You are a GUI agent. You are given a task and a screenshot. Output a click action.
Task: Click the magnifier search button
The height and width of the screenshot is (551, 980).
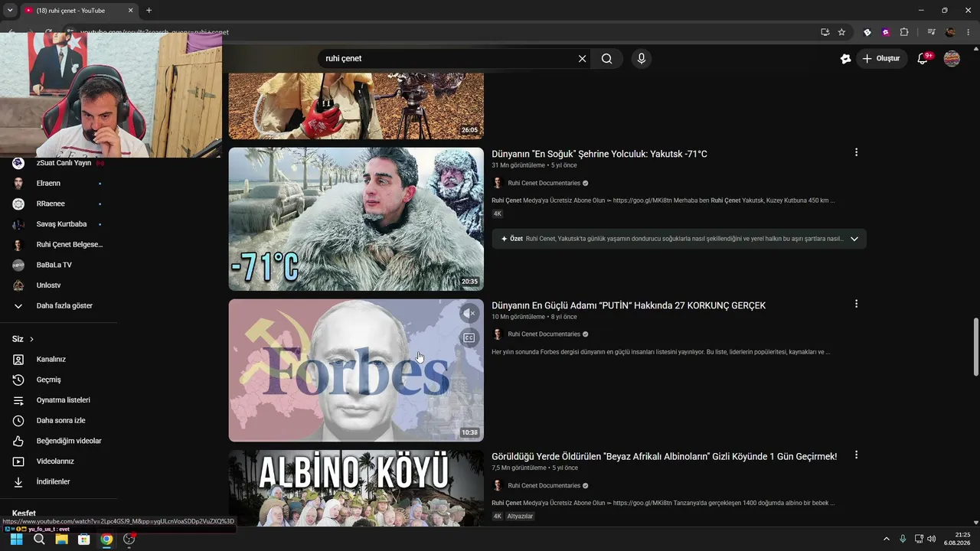click(607, 59)
